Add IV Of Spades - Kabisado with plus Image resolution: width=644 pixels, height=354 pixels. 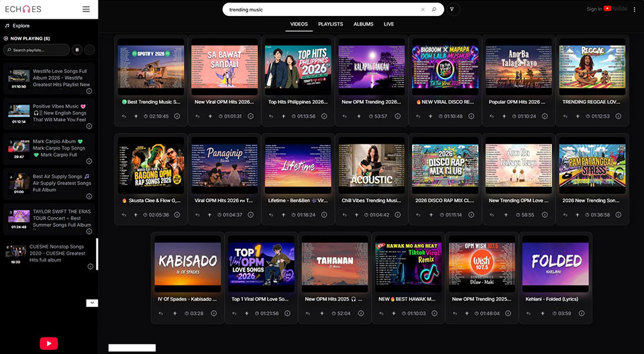(x=174, y=313)
